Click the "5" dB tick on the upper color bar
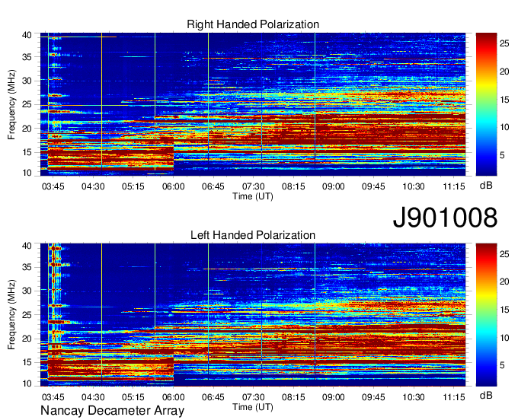This screenshot has width=518, height=420. (502, 155)
